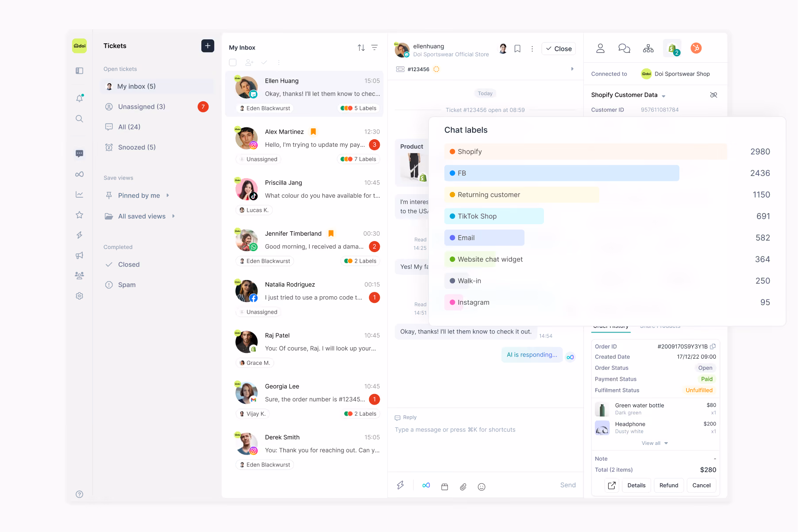Open the emoji picker

pyautogui.click(x=482, y=486)
